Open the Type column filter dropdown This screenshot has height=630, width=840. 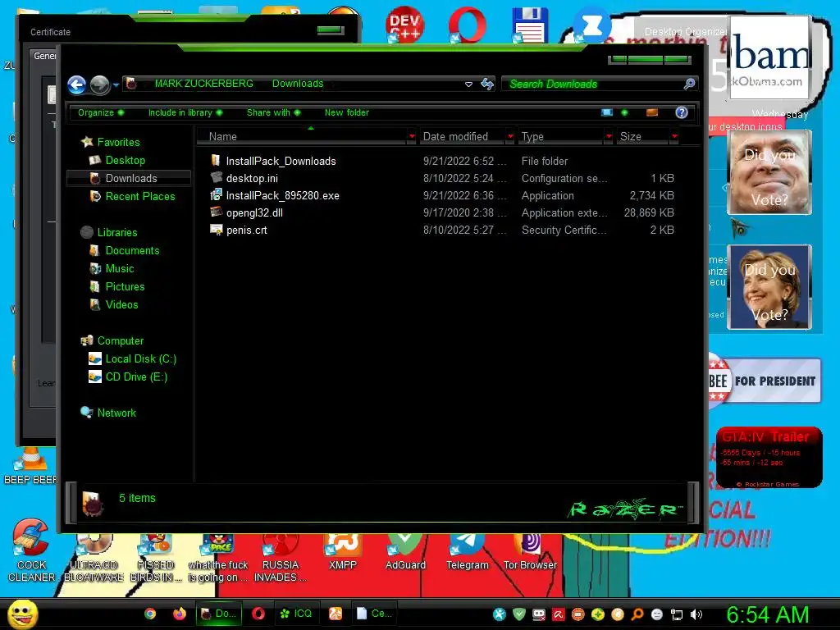[609, 137]
